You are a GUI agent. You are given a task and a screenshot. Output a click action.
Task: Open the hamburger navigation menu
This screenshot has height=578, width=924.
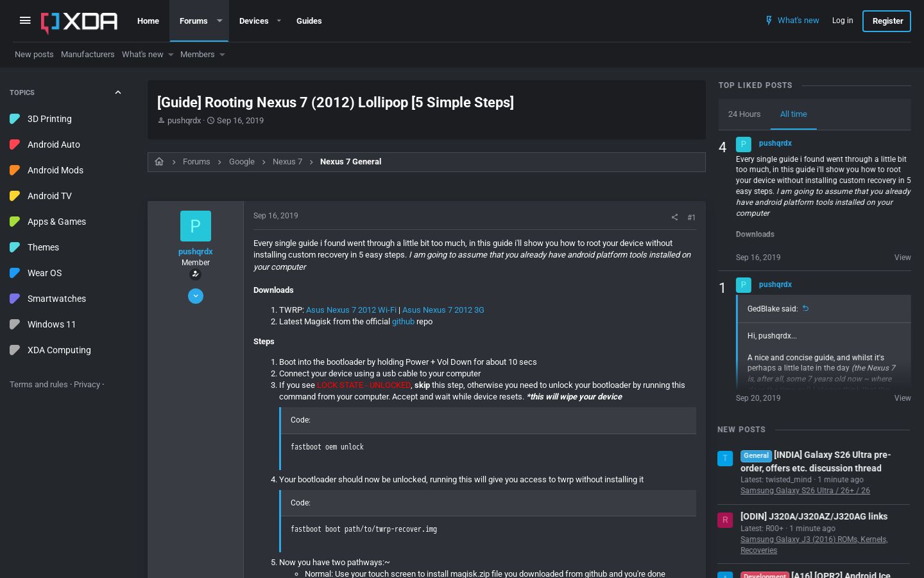[x=25, y=21]
